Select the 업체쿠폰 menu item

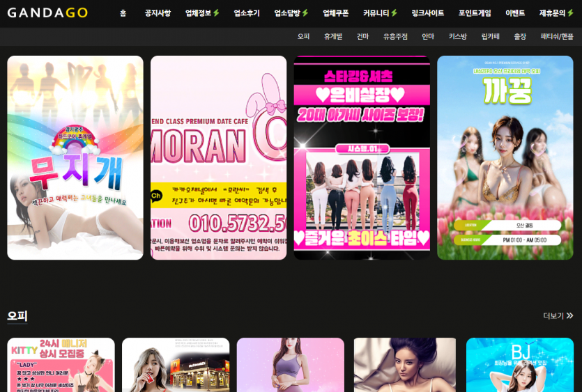click(335, 13)
